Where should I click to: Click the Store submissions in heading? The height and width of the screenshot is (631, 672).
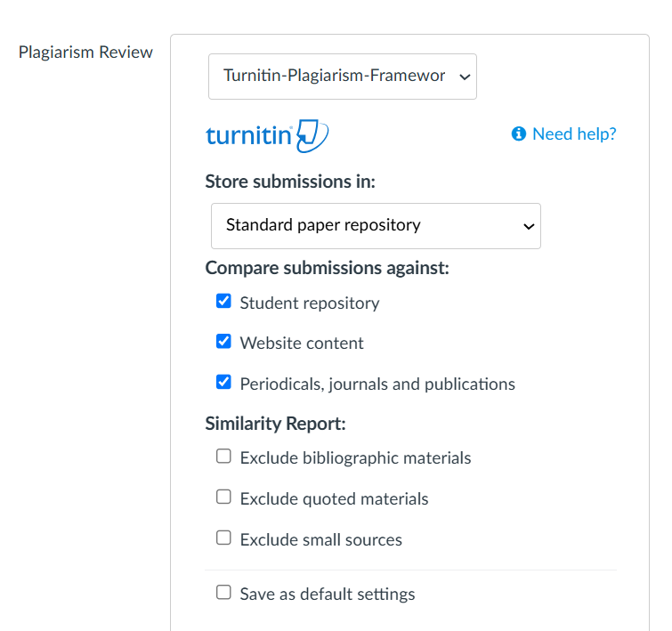[x=290, y=182]
